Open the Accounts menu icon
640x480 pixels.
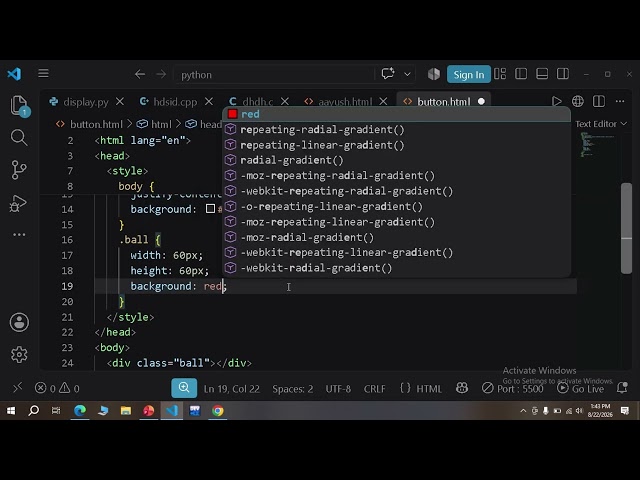click(19, 322)
